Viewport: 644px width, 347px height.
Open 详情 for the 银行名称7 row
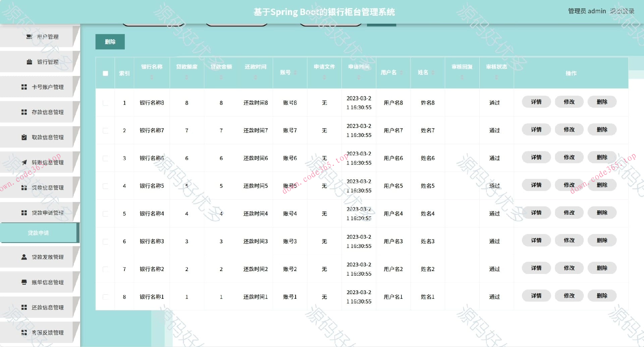click(536, 129)
